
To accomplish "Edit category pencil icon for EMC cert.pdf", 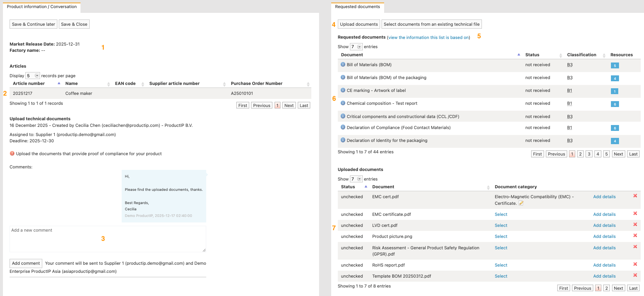I will [x=521, y=203].
